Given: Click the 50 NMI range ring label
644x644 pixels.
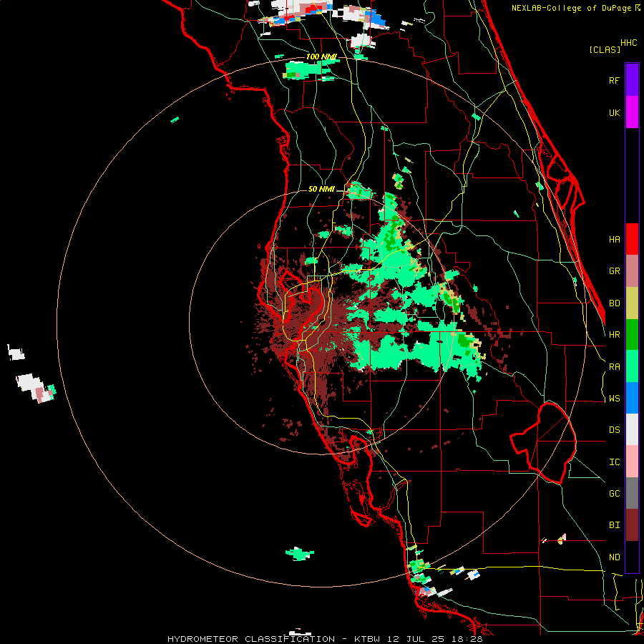Looking at the screenshot, I should coord(321,190).
